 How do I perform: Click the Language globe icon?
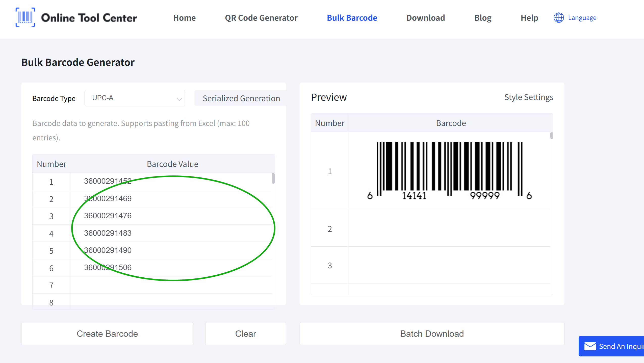[x=558, y=18]
